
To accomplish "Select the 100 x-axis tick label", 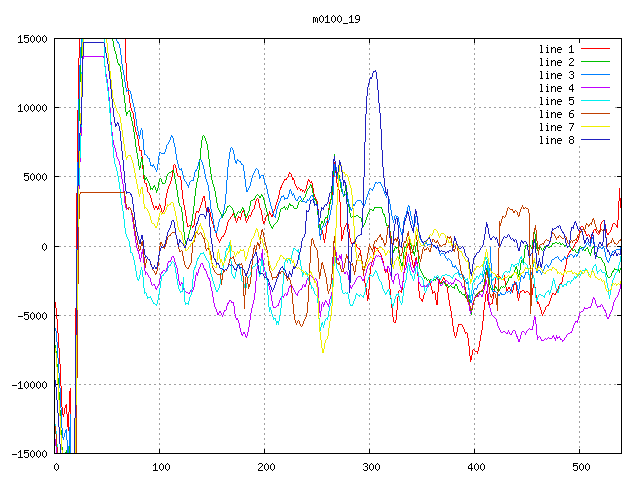I will pyautogui.click(x=160, y=468).
